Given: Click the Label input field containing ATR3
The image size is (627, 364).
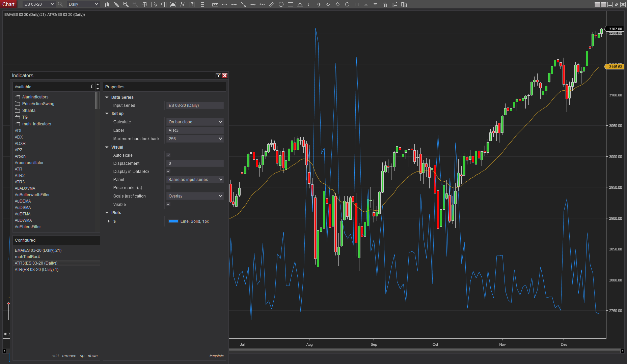Looking at the screenshot, I should pos(195,130).
